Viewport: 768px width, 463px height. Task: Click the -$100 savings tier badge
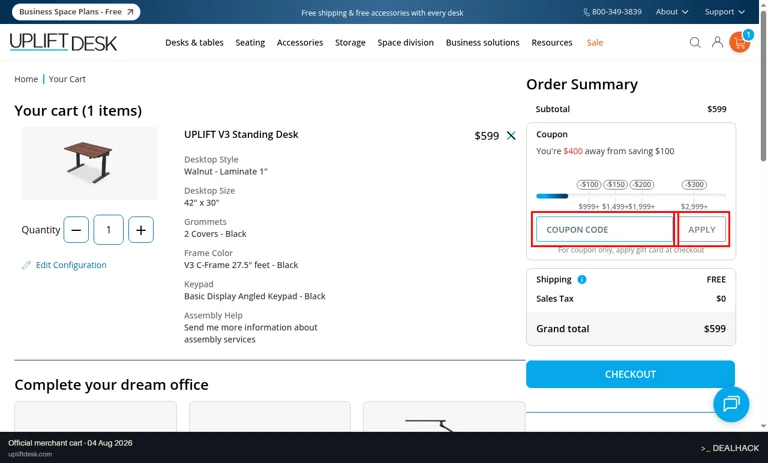point(589,185)
